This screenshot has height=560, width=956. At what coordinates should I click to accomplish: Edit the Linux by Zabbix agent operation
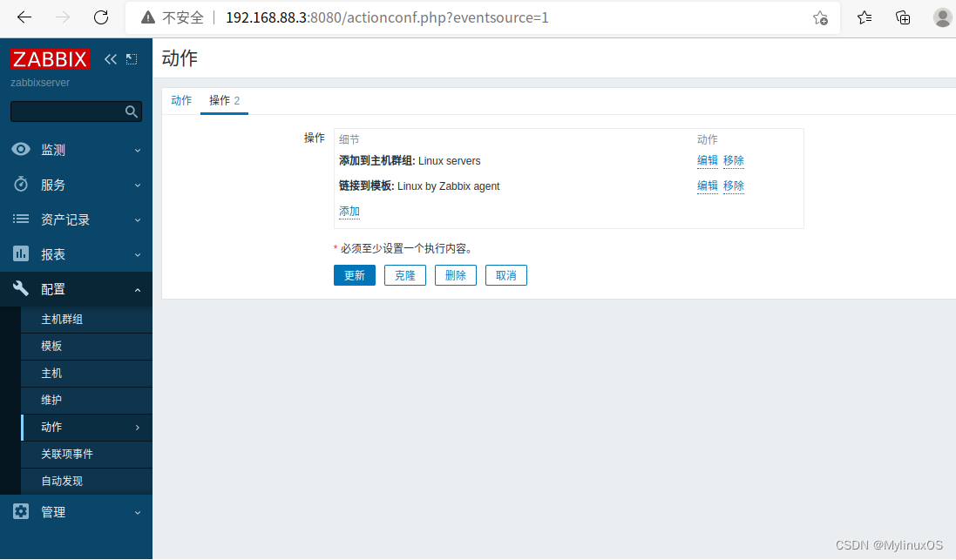[x=708, y=186]
